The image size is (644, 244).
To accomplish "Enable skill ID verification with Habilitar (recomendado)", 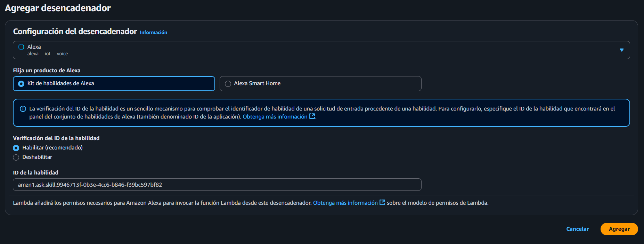I will [16, 148].
